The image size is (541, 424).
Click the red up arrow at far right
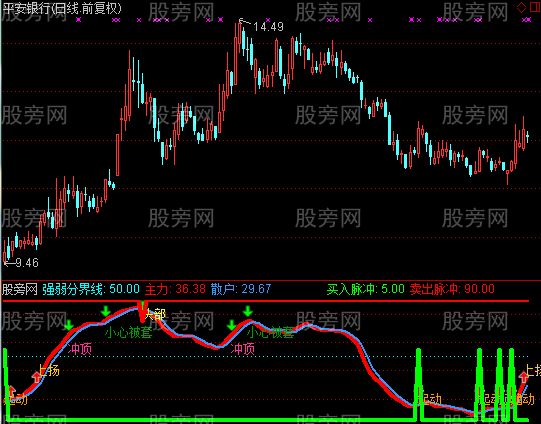524,377
